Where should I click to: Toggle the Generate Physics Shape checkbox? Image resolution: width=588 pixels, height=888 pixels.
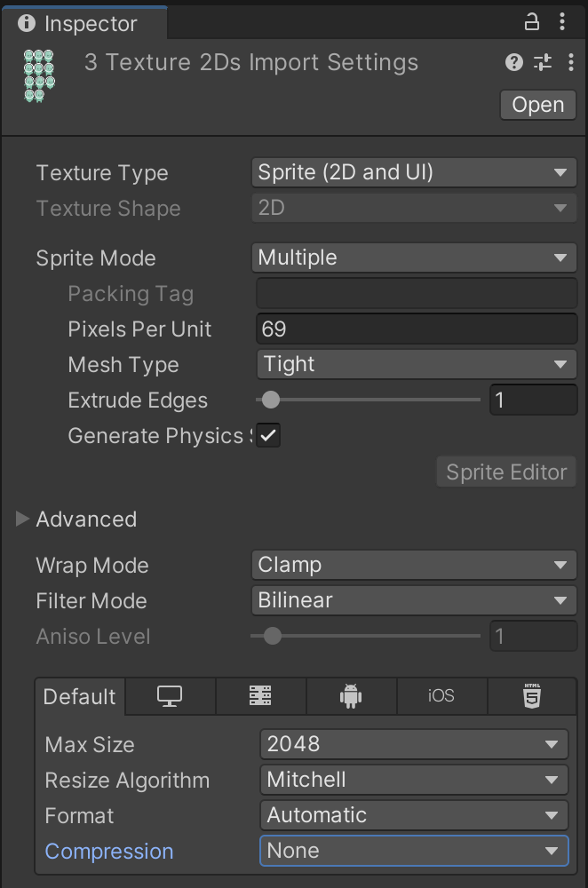268,436
